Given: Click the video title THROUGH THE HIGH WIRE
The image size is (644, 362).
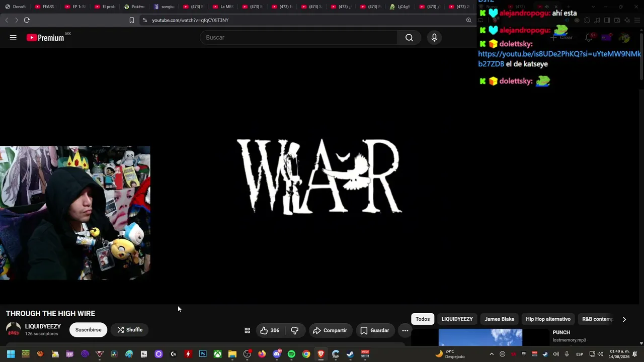Looking at the screenshot, I should [50, 314].
